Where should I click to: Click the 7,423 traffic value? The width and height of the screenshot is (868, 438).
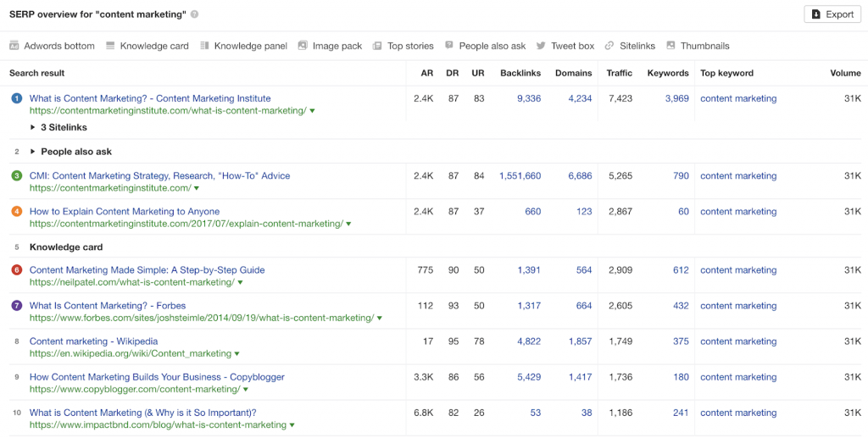point(620,98)
